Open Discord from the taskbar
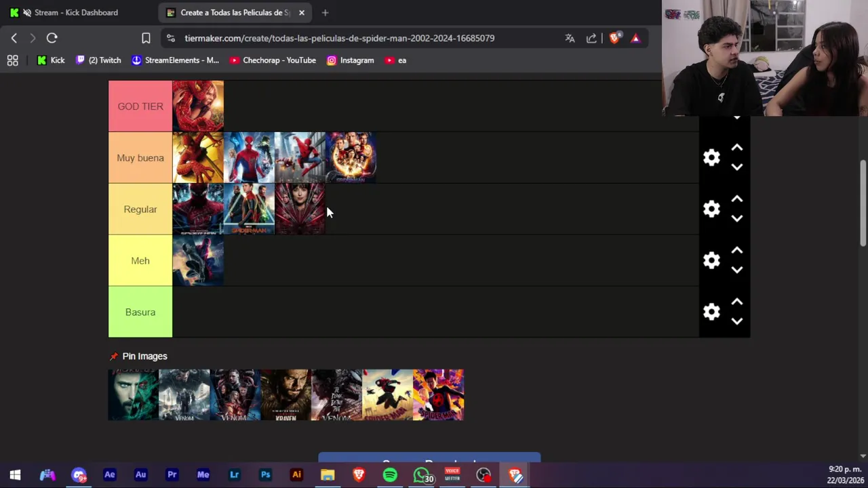 tap(79, 475)
